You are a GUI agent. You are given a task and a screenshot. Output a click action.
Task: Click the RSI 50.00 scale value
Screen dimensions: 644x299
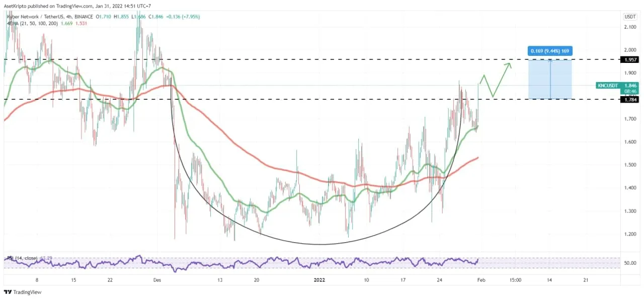tap(630, 263)
